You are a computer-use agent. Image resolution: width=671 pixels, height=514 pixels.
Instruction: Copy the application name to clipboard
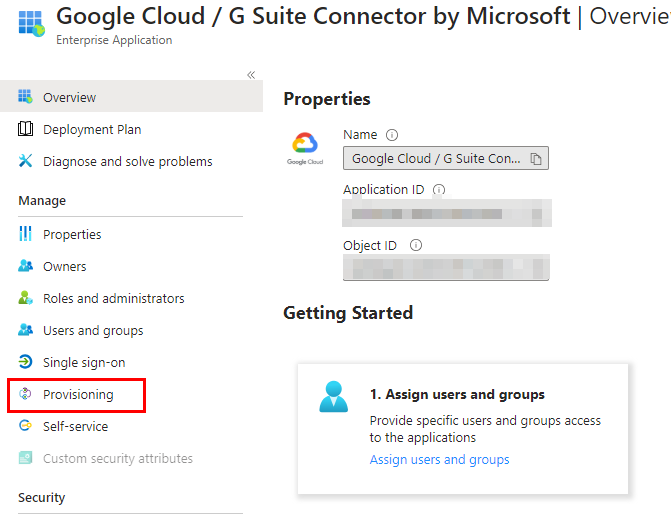[x=536, y=159]
